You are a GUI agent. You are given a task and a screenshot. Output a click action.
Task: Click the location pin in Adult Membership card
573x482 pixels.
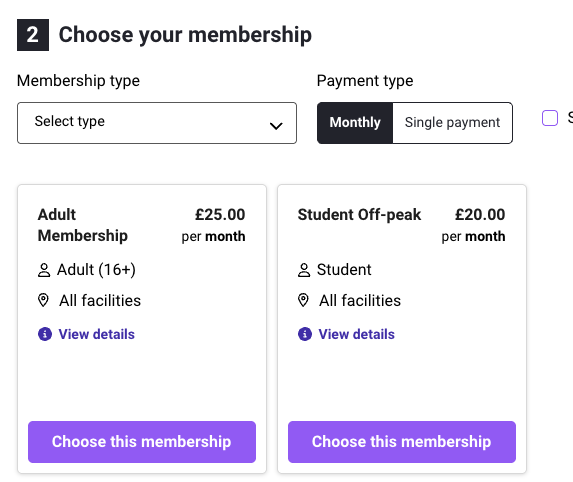[x=43, y=300]
